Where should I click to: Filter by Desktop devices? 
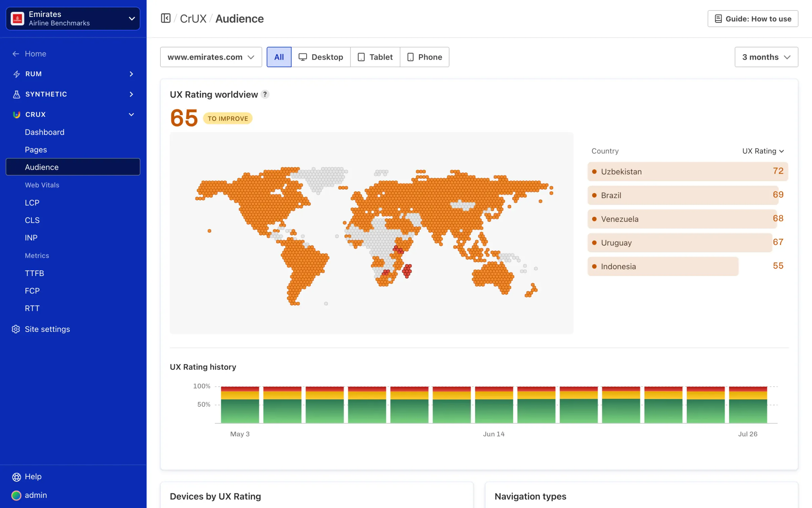click(321, 57)
